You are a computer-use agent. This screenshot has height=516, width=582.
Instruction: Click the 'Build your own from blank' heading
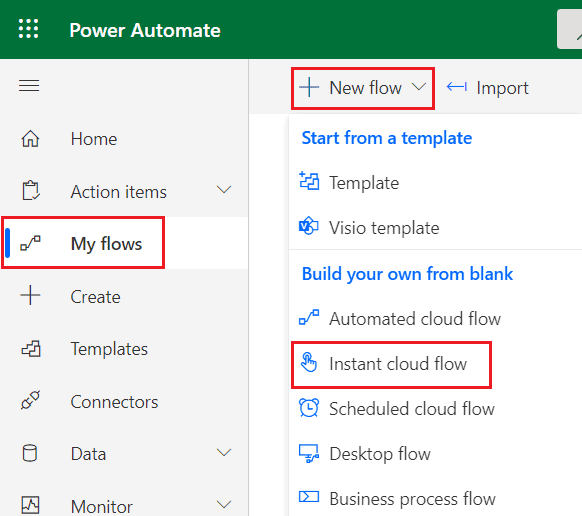click(x=407, y=274)
